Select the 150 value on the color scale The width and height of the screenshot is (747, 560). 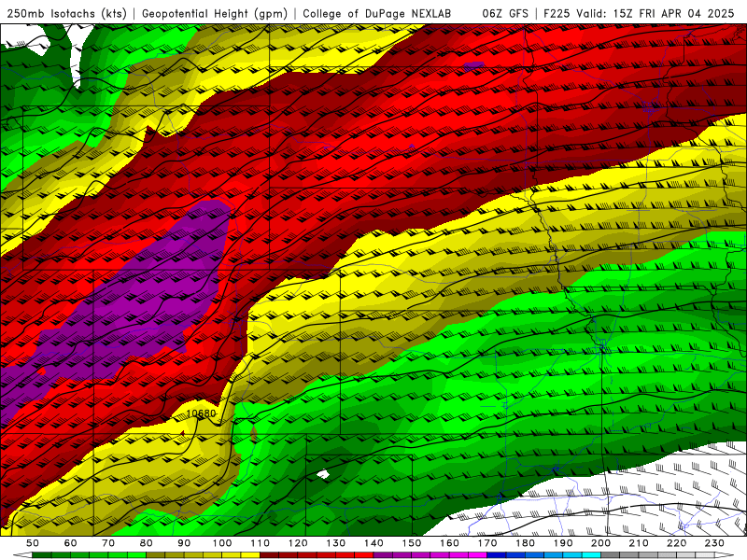[412, 543]
